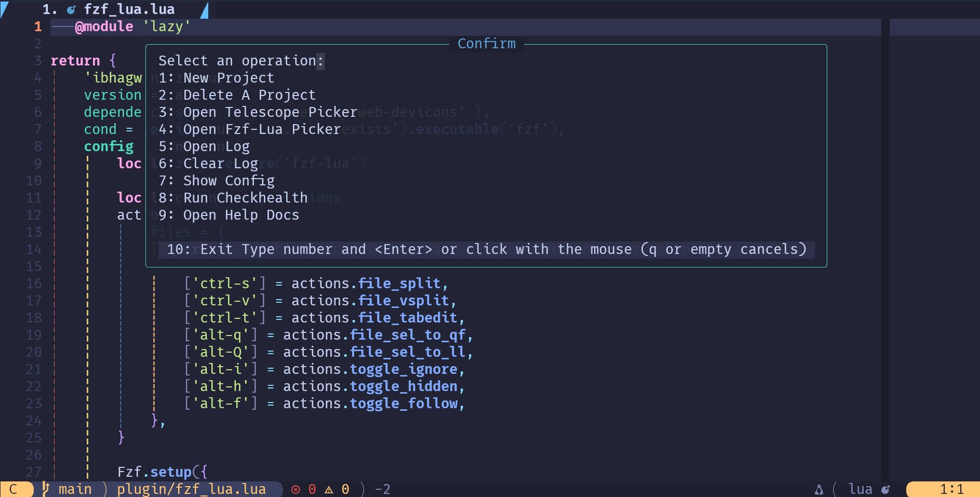980x497 pixels.
Task: Click the Lua icon in the buffer tab
Action: coord(71,9)
